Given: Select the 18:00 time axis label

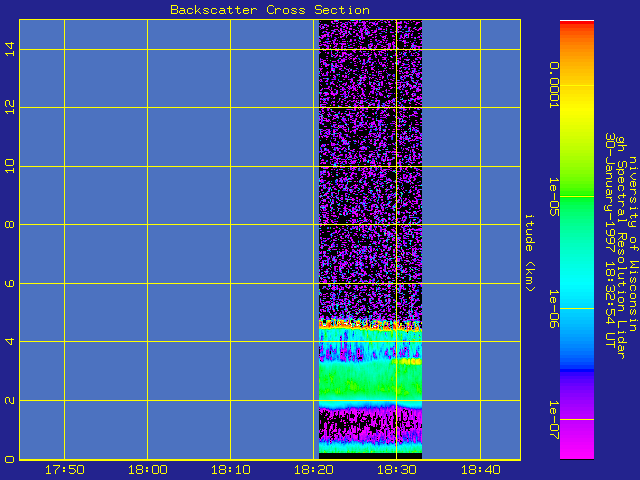Looking at the screenshot, I should point(148,470).
